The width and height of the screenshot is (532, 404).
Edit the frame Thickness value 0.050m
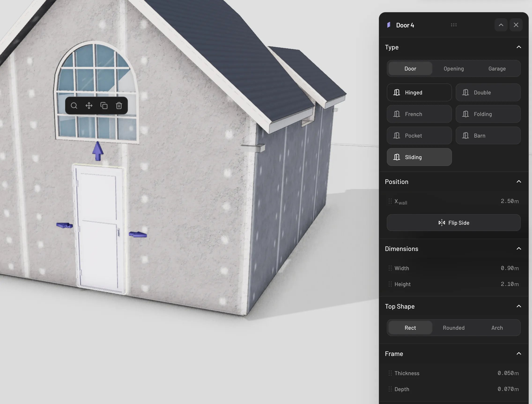[508, 373]
